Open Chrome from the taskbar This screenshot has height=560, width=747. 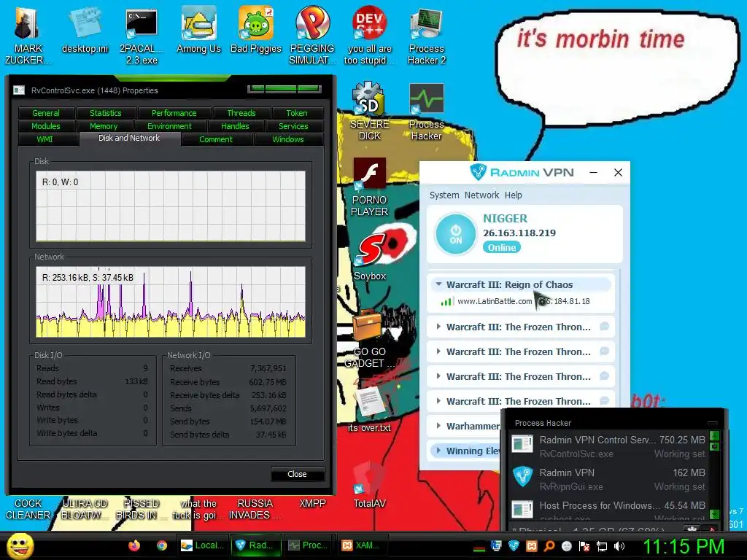click(162, 545)
